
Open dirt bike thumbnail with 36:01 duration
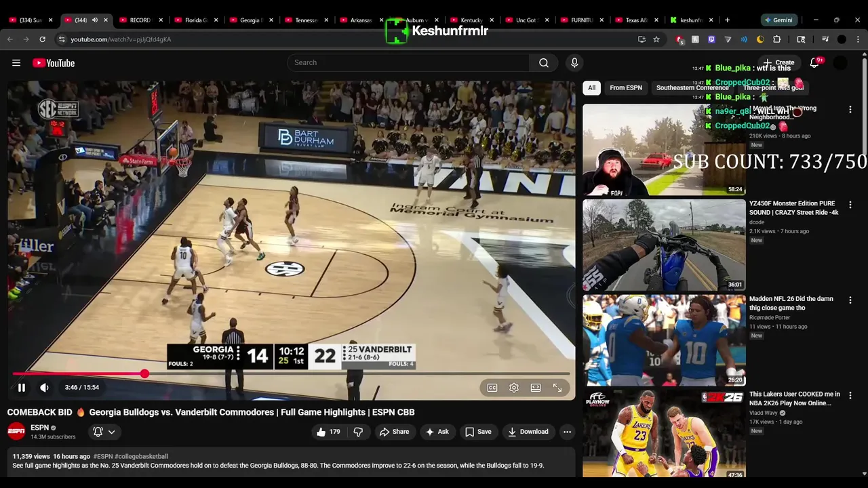(x=664, y=245)
